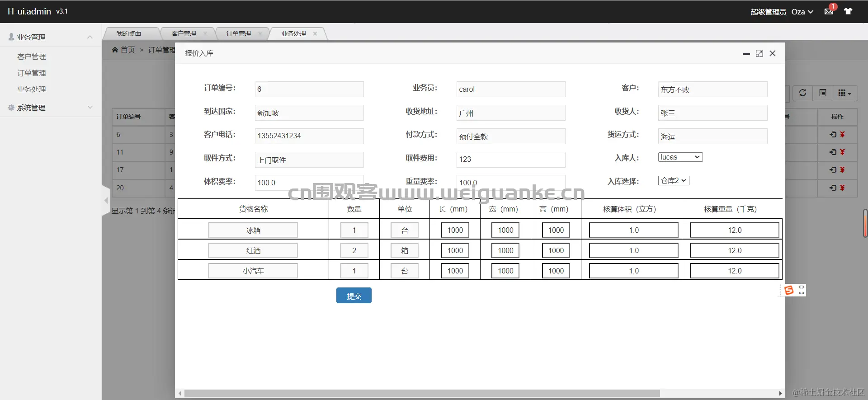868x400 pixels.
Task: Click the 体积费率 input field
Action: point(309,183)
